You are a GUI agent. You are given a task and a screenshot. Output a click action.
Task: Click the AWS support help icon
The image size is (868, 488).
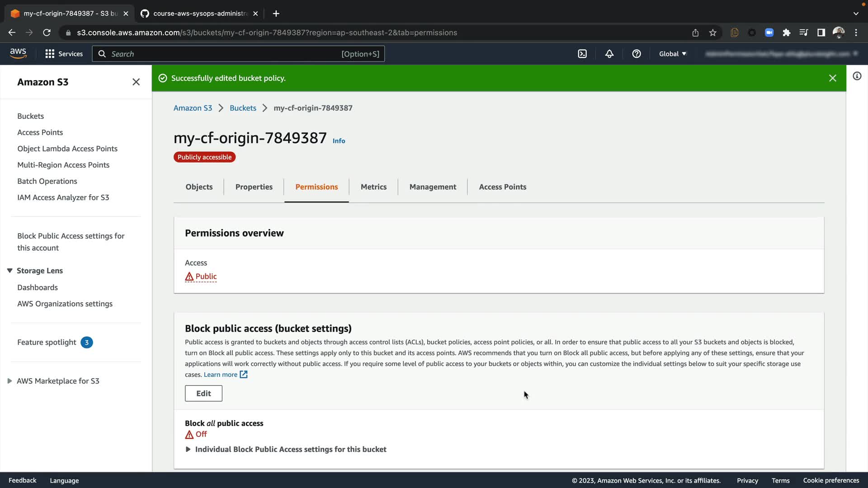point(637,54)
